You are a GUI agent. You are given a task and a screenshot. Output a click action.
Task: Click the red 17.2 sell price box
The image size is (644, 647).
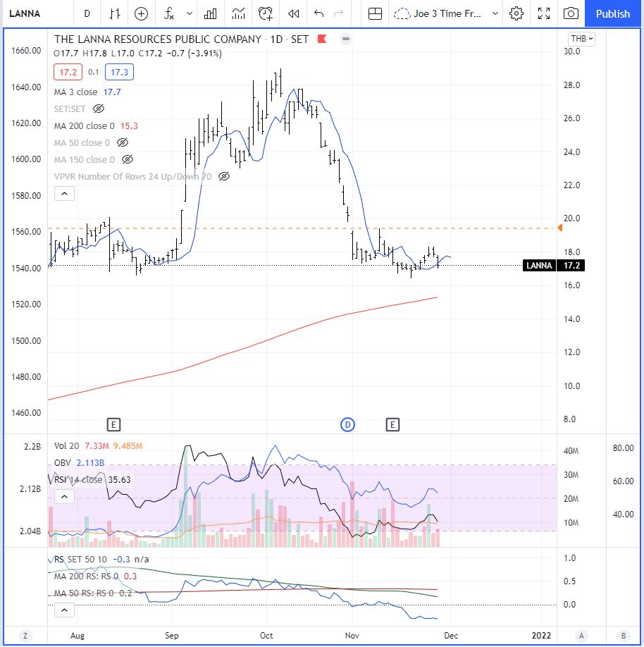pyautogui.click(x=68, y=72)
